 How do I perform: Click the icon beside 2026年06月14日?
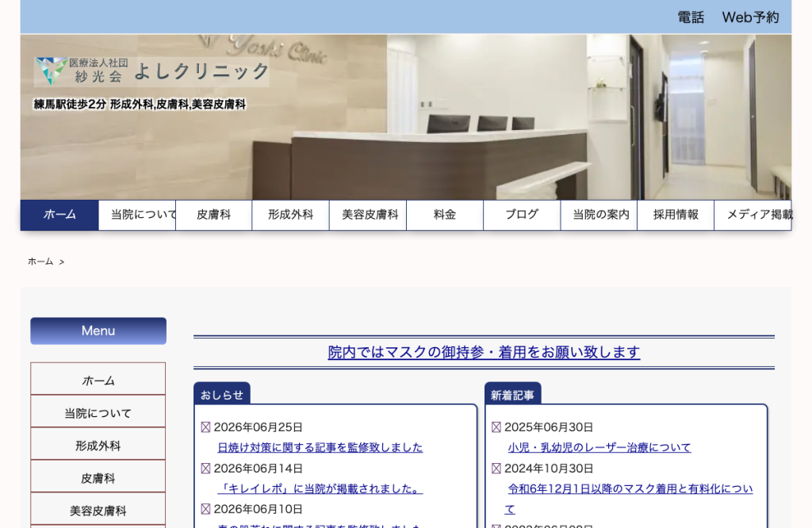205,469
